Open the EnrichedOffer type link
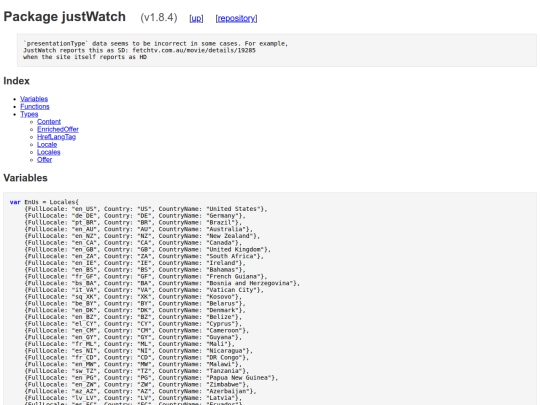The width and height of the screenshot is (540, 405). coord(58,129)
